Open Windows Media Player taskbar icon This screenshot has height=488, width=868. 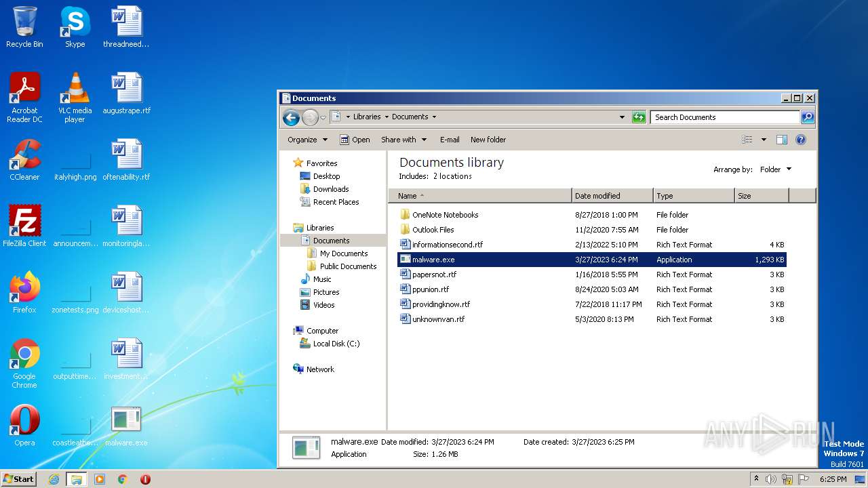100,479
